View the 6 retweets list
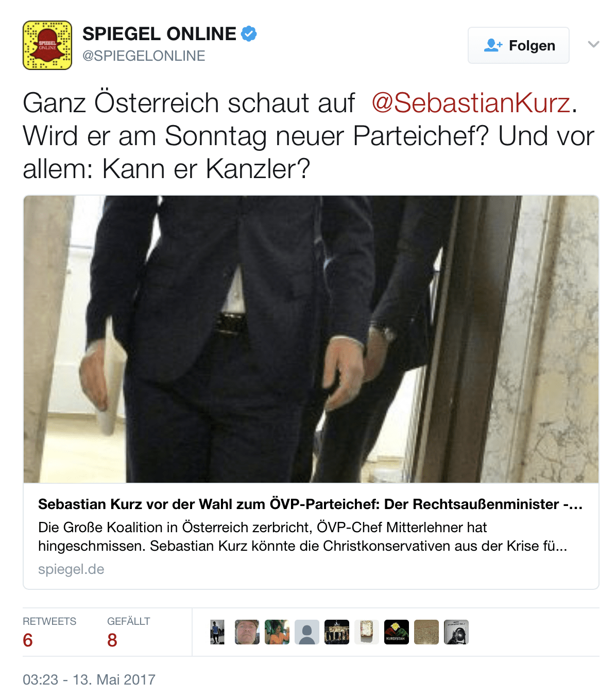Image resolution: width=616 pixels, height=700 pixels. point(49,633)
